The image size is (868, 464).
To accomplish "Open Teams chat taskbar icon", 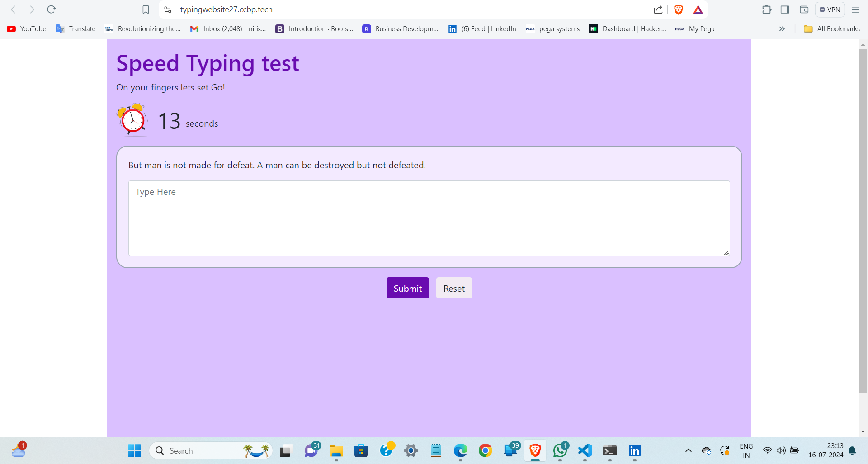I will coord(311,450).
